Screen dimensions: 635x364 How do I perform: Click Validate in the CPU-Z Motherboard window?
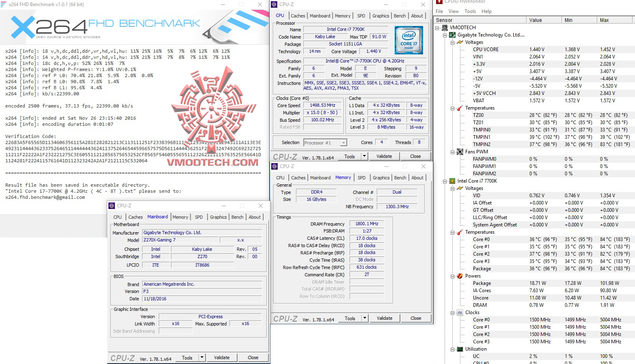222,358
